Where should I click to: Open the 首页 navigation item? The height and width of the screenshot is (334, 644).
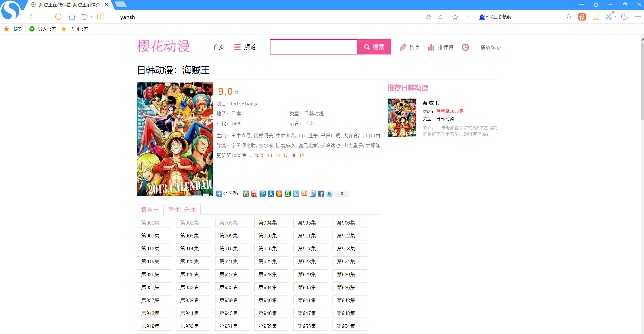(x=219, y=47)
